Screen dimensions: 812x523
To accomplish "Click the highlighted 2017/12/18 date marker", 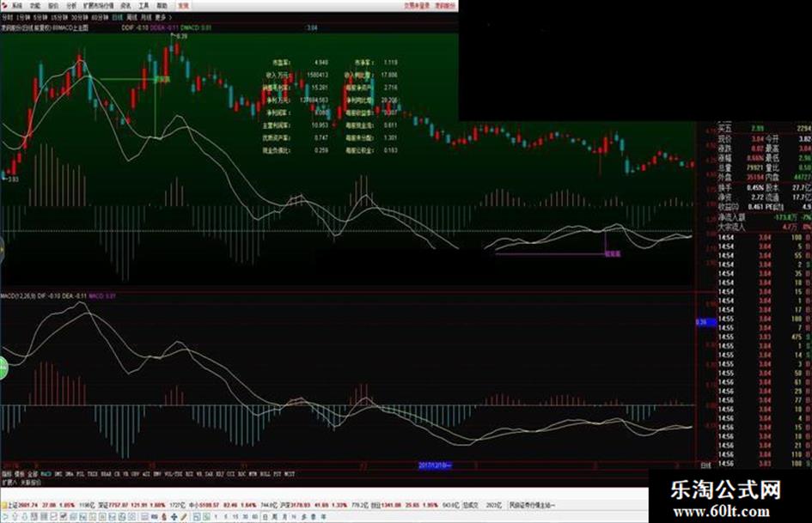I will [x=435, y=465].
